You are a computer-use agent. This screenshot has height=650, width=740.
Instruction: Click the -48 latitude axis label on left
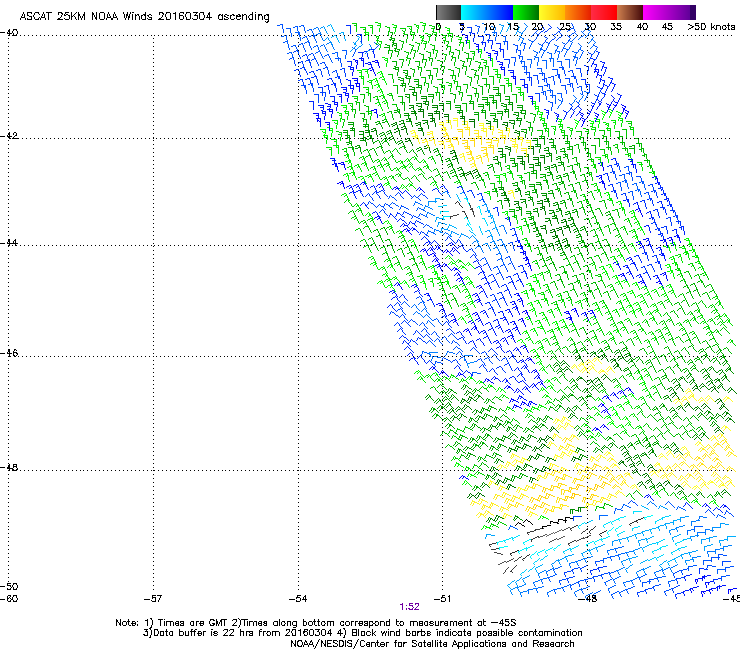[x=9, y=467]
